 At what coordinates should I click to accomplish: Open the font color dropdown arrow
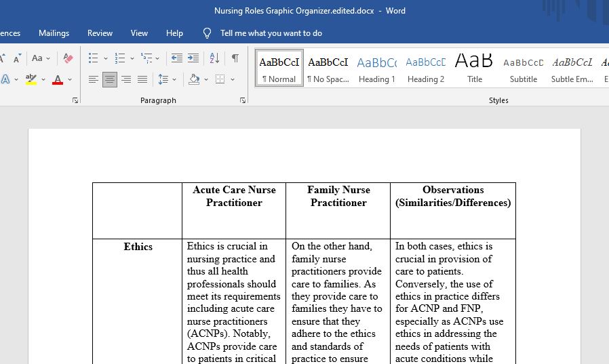pos(70,80)
